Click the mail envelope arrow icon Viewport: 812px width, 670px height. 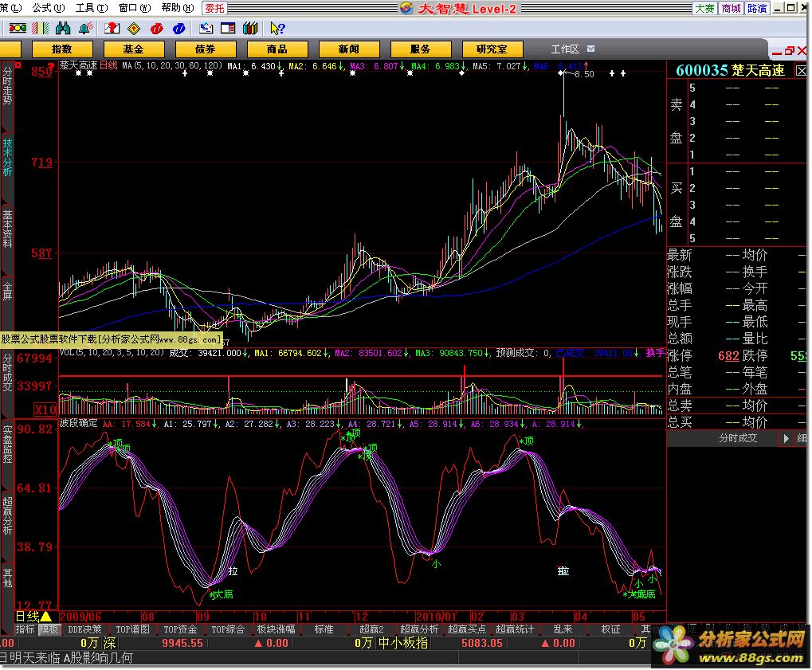(x=206, y=29)
